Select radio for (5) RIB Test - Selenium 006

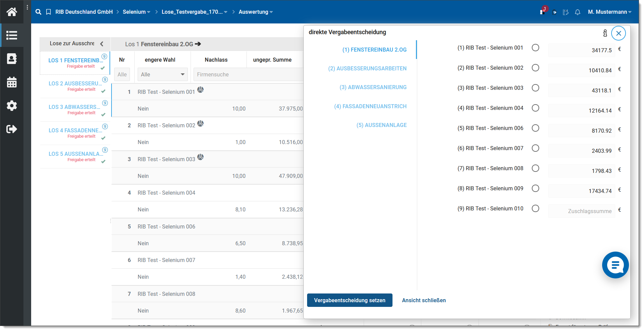tap(535, 128)
